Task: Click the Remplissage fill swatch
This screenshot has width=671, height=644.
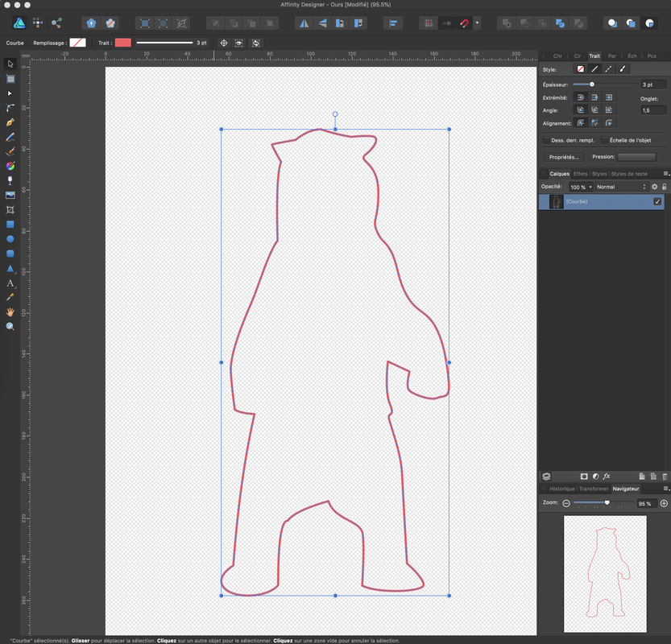Action: 78,43
